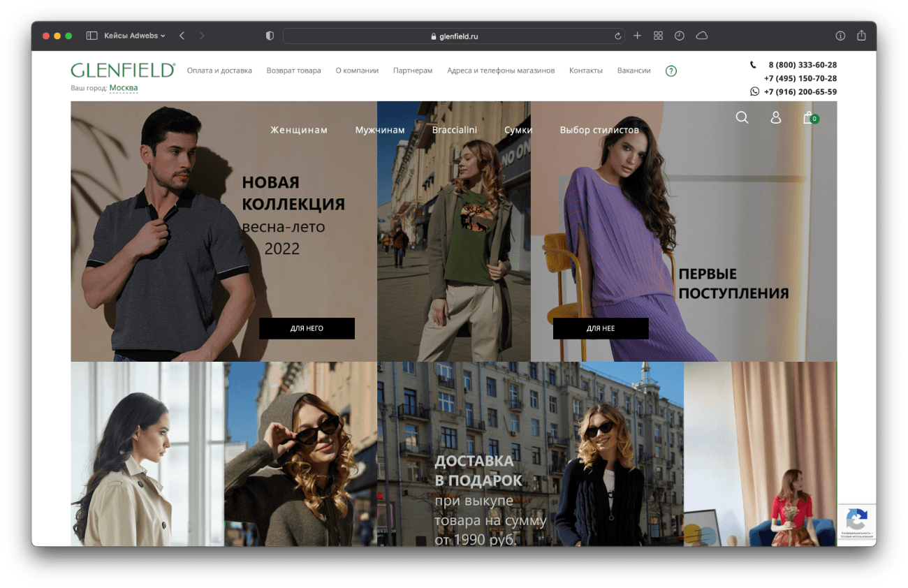908x588 pixels.
Task: Click the ДЛЯ НЕГО button
Action: 307,328
